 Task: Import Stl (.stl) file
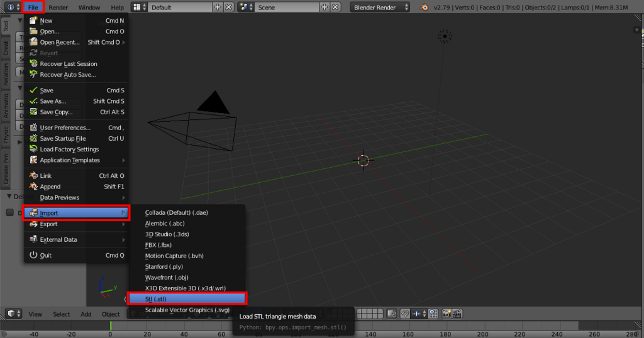[187, 299]
